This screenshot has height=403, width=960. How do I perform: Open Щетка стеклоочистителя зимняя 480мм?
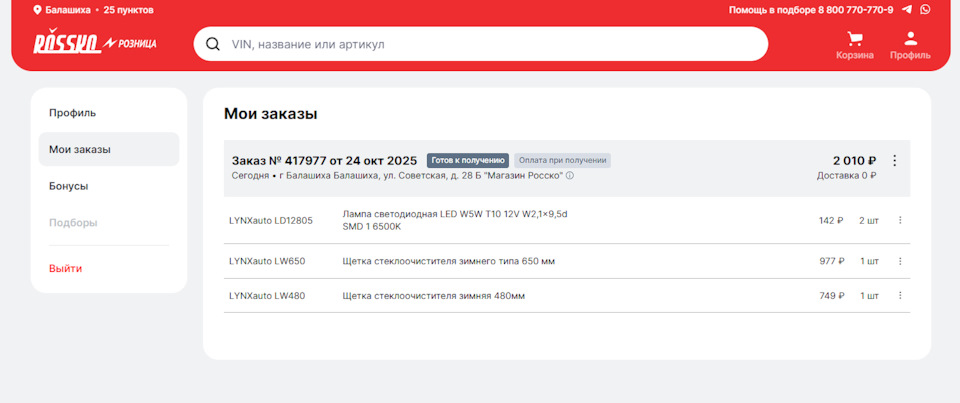433,296
